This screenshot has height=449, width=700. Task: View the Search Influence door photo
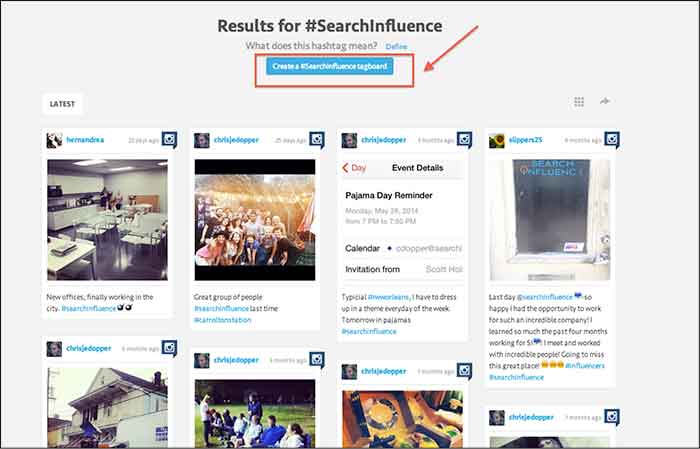pos(550,220)
